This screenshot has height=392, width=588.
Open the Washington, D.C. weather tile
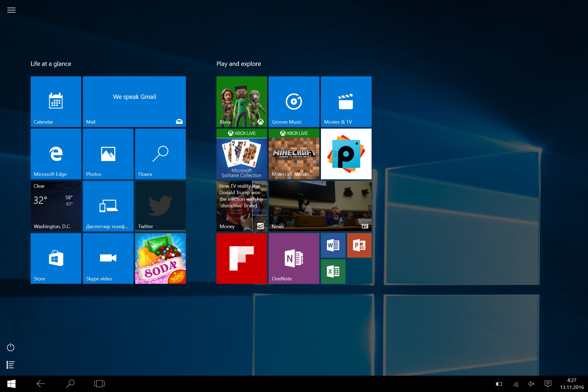click(56, 206)
